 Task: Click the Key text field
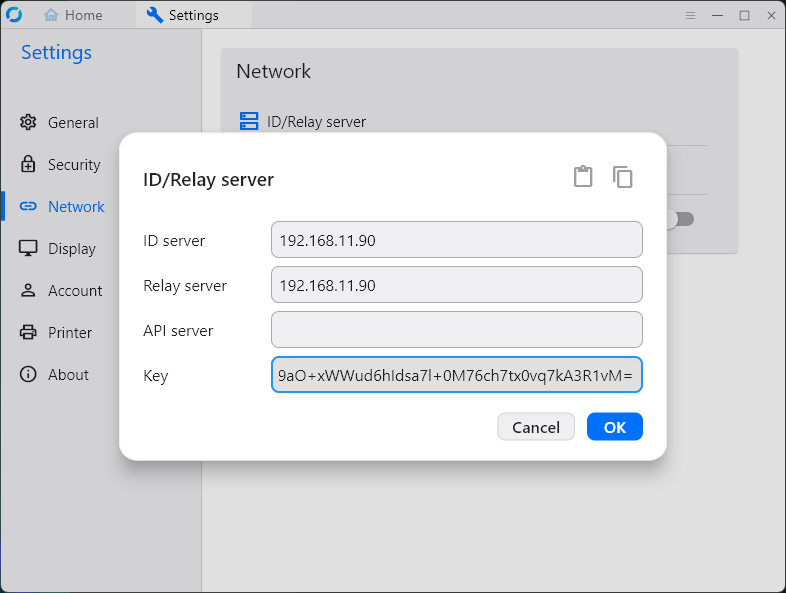(x=456, y=375)
